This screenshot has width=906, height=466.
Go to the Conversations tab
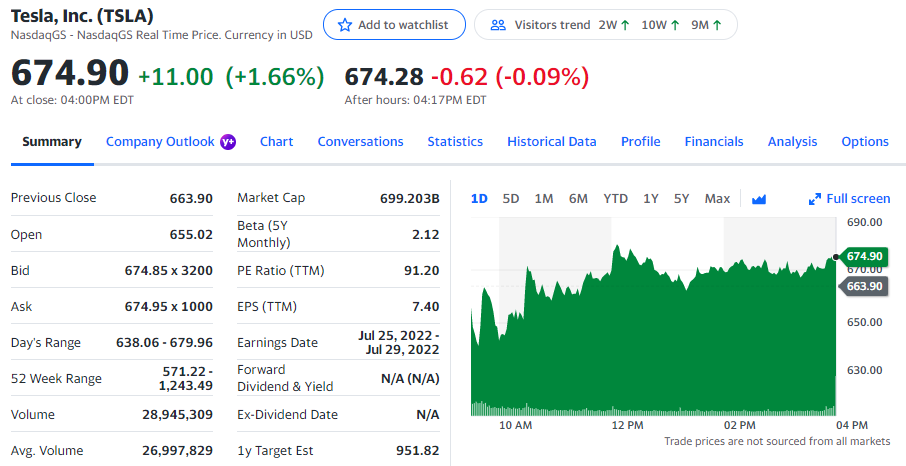click(361, 142)
